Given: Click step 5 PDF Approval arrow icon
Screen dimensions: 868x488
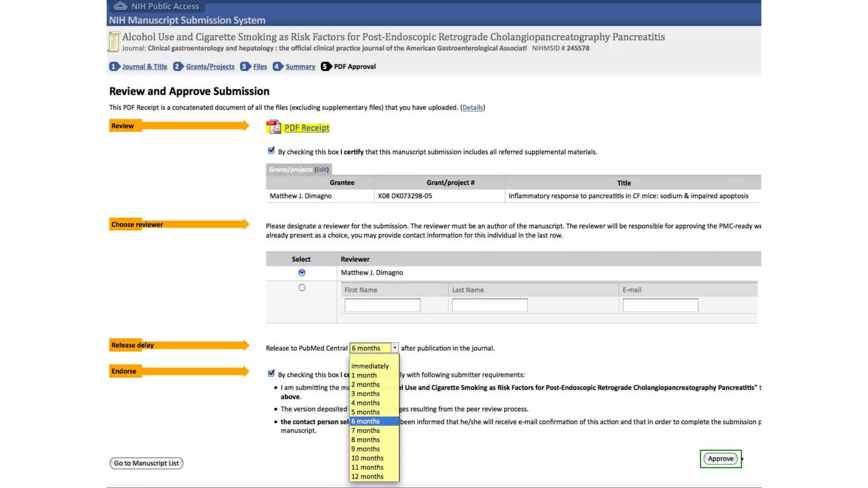Looking at the screenshot, I should [325, 67].
